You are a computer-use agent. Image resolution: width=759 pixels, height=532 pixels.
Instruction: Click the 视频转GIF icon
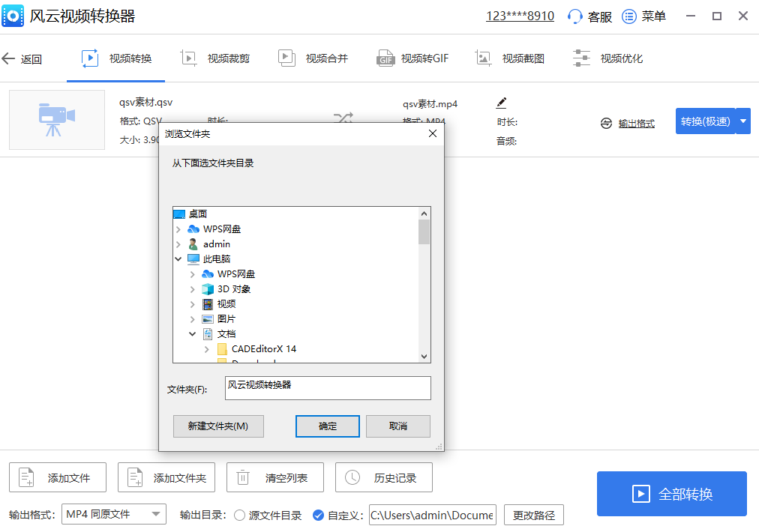pyautogui.click(x=385, y=58)
